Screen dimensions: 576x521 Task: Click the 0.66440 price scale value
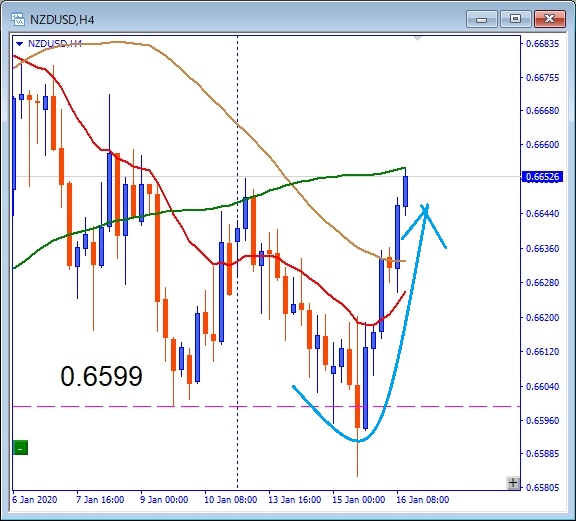(x=543, y=213)
